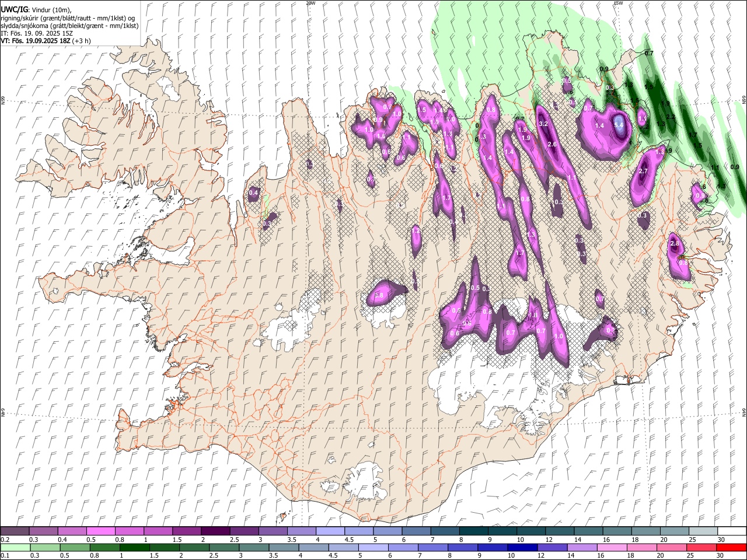Image resolution: width=747 pixels, height=560 pixels.
Task: Click the '2.2' rain value offshore
Action: (671, 117)
